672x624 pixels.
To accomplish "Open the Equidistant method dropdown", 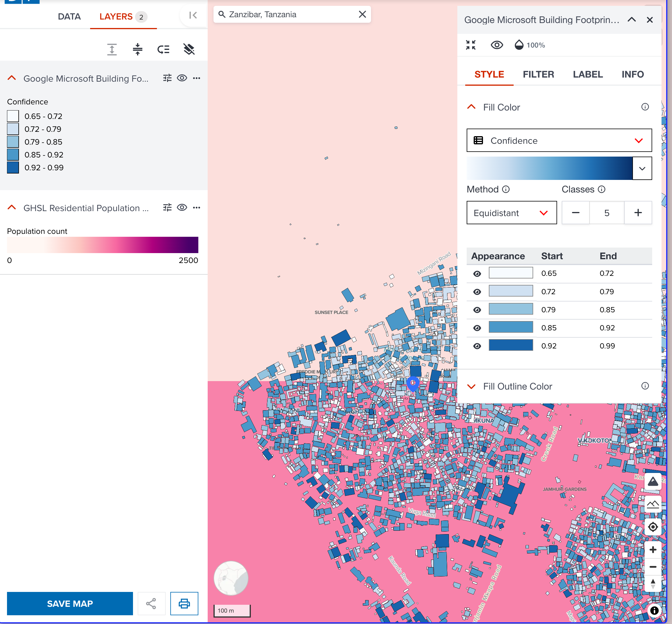I will (511, 213).
